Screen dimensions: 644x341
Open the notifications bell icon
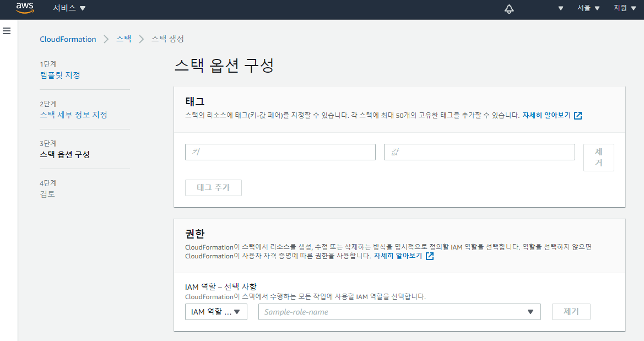pos(509,9)
